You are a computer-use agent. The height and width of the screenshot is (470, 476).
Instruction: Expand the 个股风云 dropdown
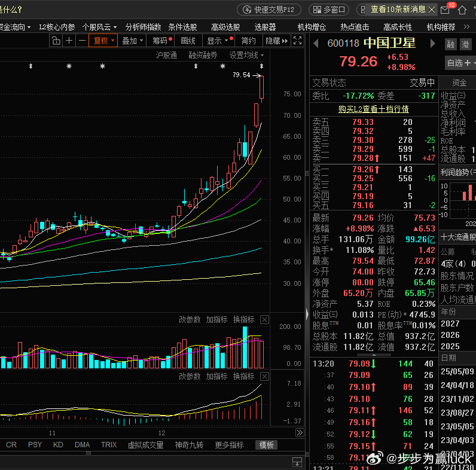(x=99, y=28)
